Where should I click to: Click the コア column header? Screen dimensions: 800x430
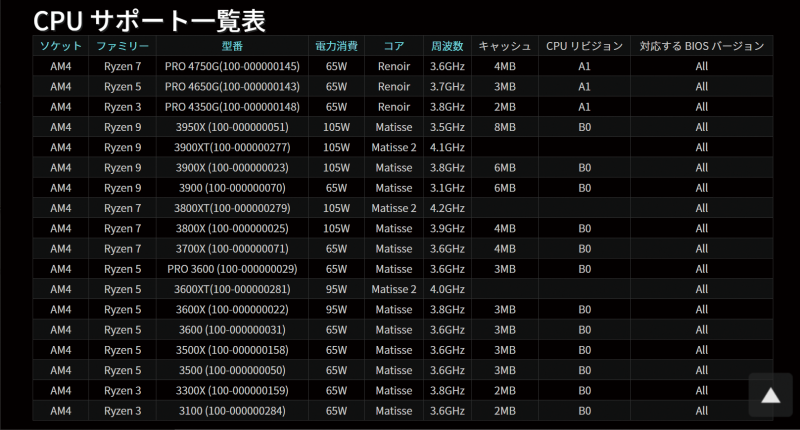pyautogui.click(x=394, y=46)
